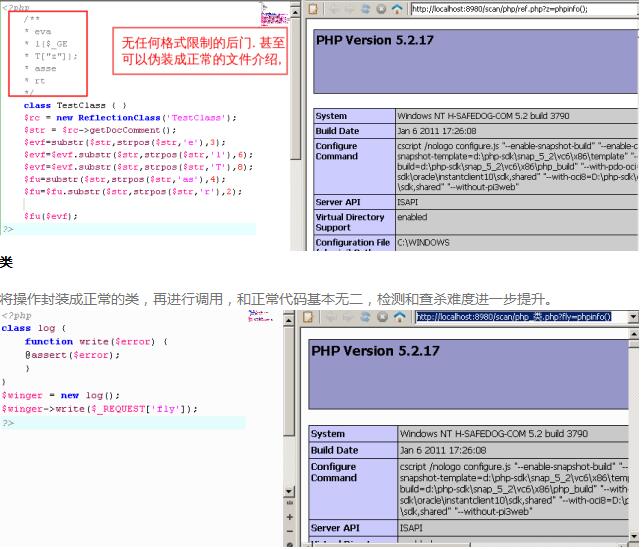This screenshot has height=549, width=641.
Task: Click the forward arrow in the upper browser toolbar
Action: point(349,9)
